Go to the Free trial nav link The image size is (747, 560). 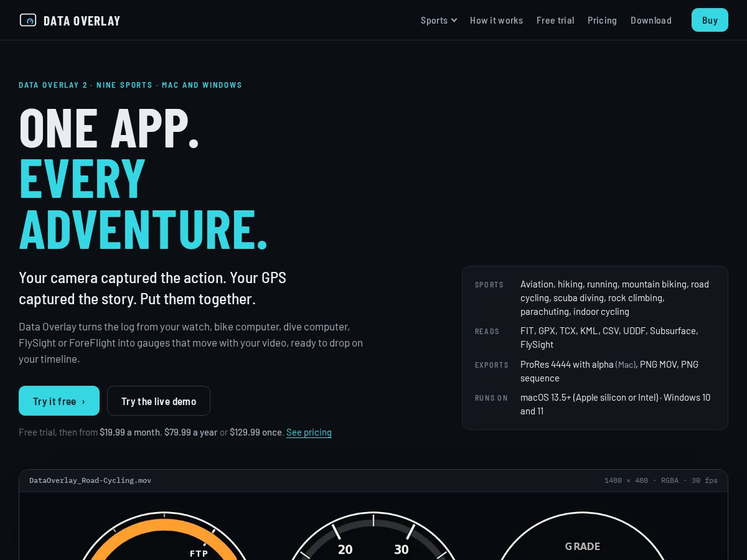coord(555,20)
